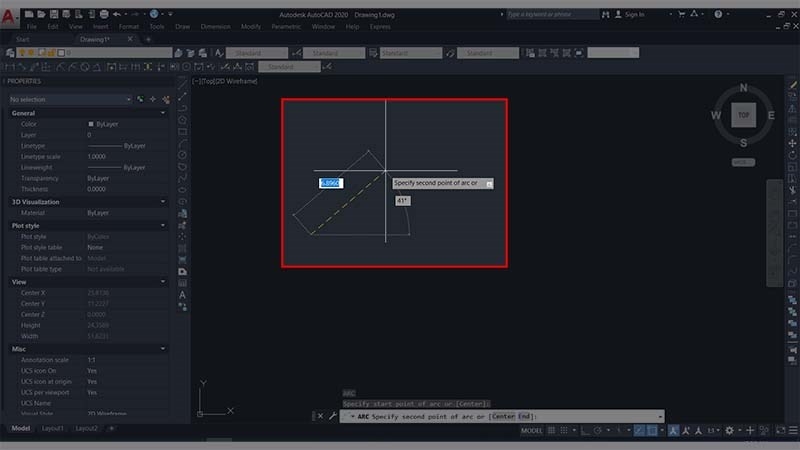Open the Draw menu

pyautogui.click(x=182, y=27)
